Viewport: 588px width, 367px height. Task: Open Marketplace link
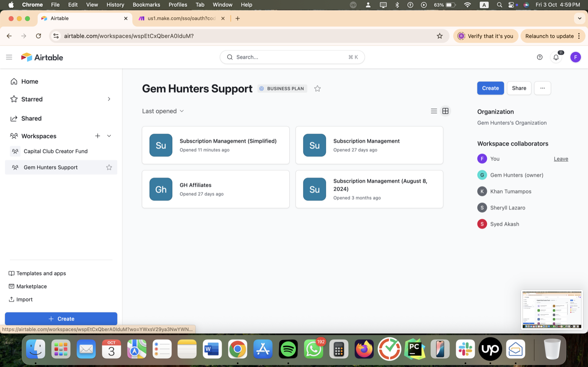[x=27, y=286]
